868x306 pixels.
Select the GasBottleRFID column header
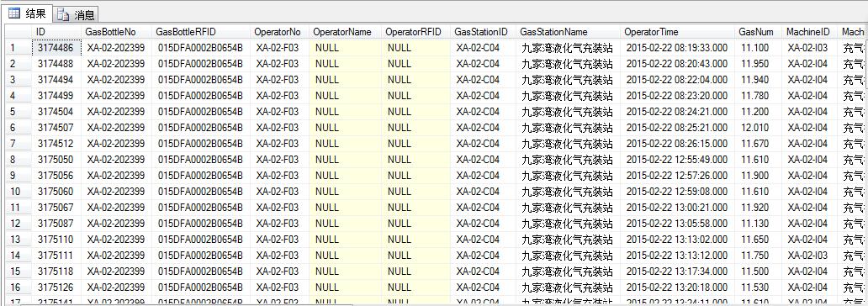(x=201, y=32)
